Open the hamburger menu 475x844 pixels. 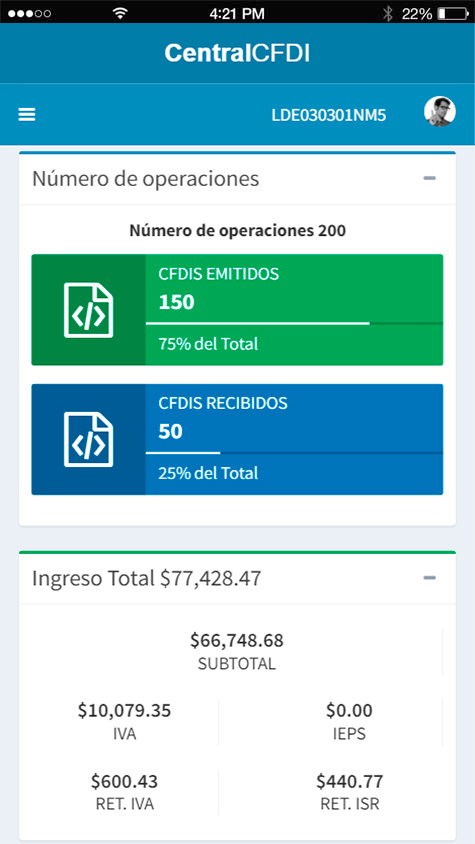click(27, 115)
